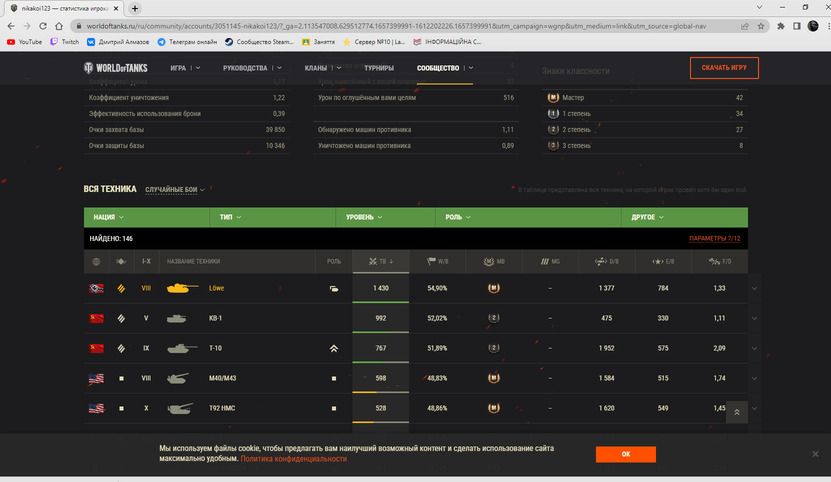The height and width of the screenshot is (482, 831).
Task: Click the Löwe tank icon
Action: (x=182, y=288)
